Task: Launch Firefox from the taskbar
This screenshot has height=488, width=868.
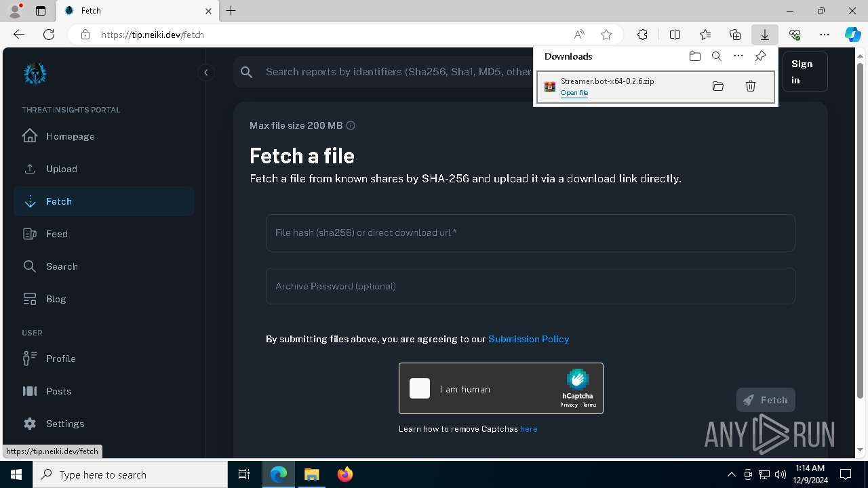Action: pyautogui.click(x=344, y=474)
